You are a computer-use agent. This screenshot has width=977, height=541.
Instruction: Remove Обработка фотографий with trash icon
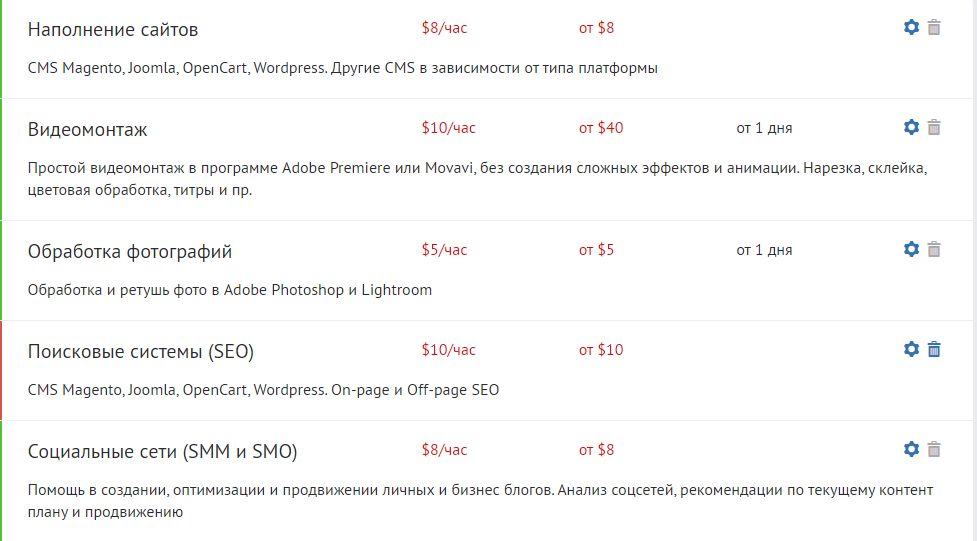tap(934, 249)
